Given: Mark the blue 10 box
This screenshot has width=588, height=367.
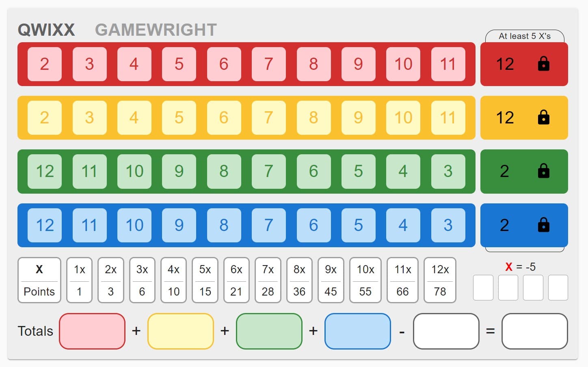Looking at the screenshot, I should pos(134,225).
